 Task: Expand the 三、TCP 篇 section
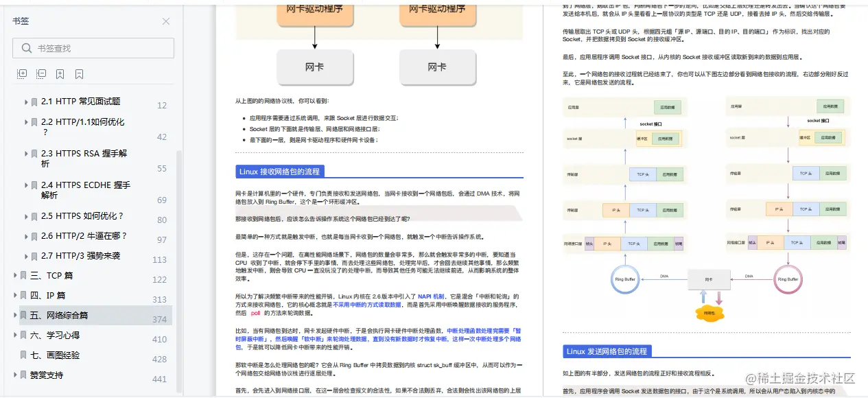14,276
